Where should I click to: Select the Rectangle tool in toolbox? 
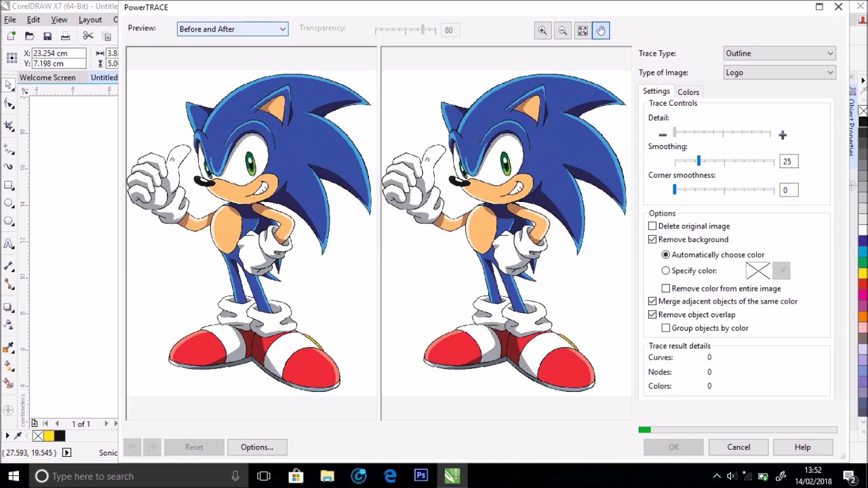[9, 185]
